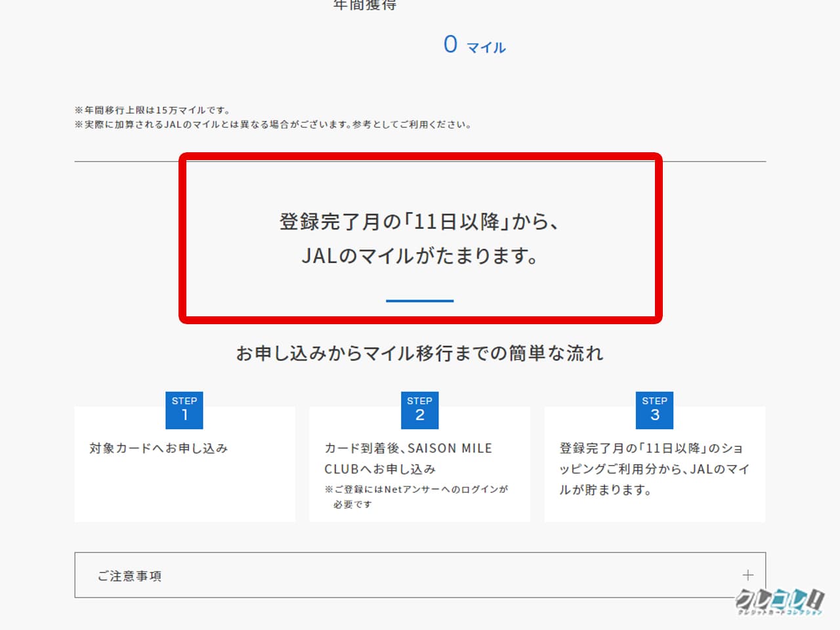
Task: Click the カード到着後、SAISON MILE step text
Action: tap(408, 448)
